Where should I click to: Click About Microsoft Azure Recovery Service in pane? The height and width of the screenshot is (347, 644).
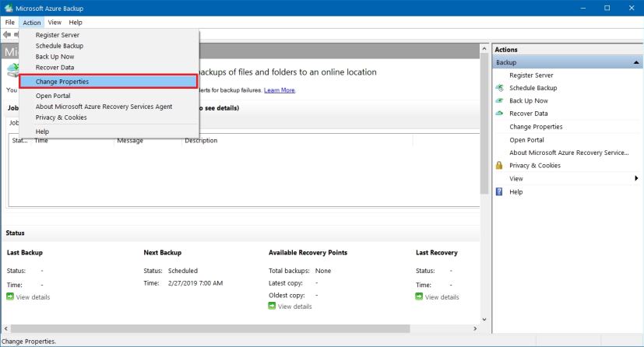568,152
